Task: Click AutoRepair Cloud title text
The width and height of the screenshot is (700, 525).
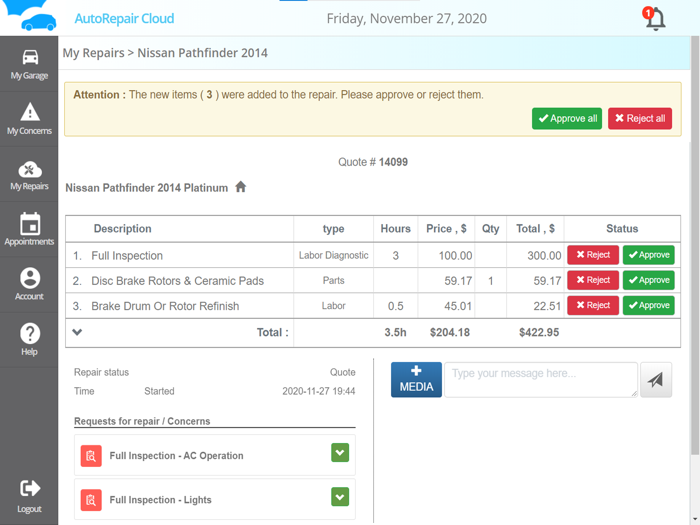Action: pyautogui.click(x=124, y=19)
